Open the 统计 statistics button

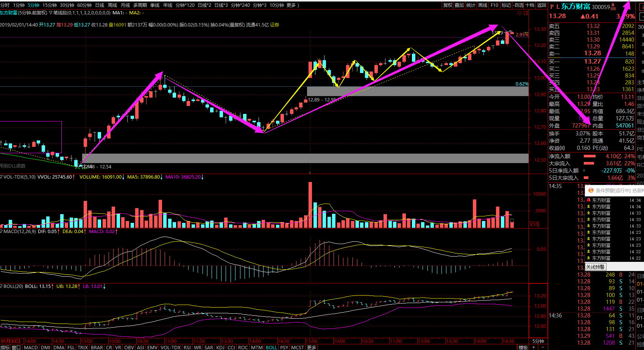(x=471, y=5)
